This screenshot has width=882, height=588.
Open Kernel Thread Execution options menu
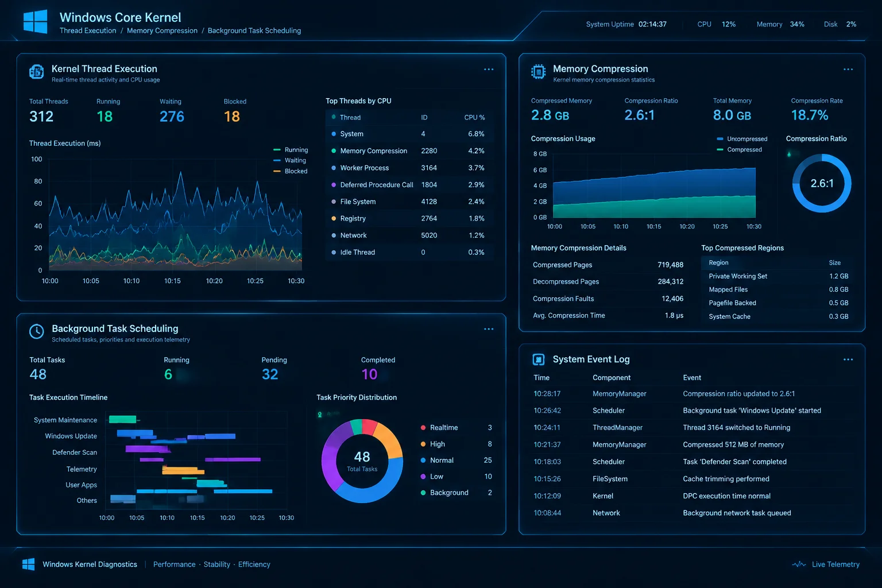point(489,69)
